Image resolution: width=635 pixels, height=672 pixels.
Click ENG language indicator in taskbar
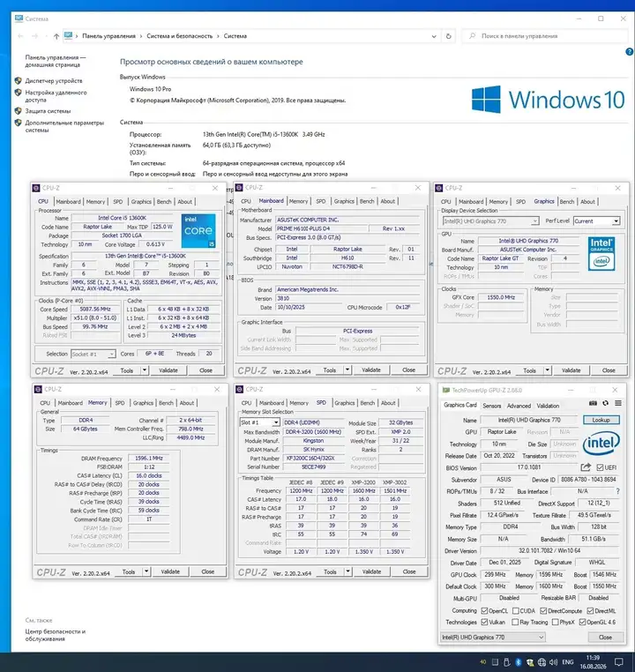[x=568, y=662]
